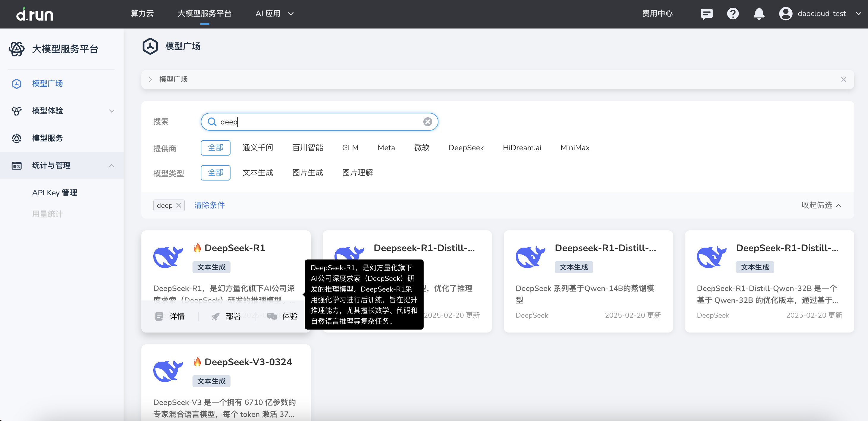Collapse filters with 收起筛选
Viewport: 868px width, 421px height.
(821, 205)
